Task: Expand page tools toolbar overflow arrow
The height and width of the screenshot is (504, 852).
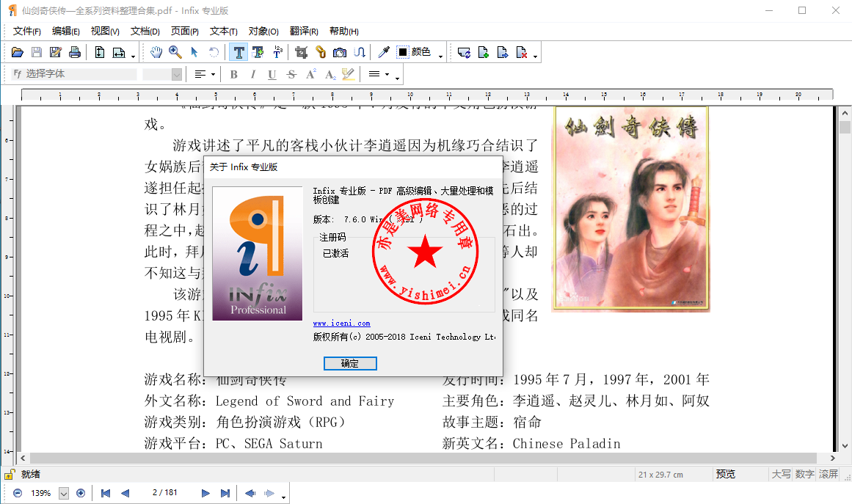Action: point(535,56)
